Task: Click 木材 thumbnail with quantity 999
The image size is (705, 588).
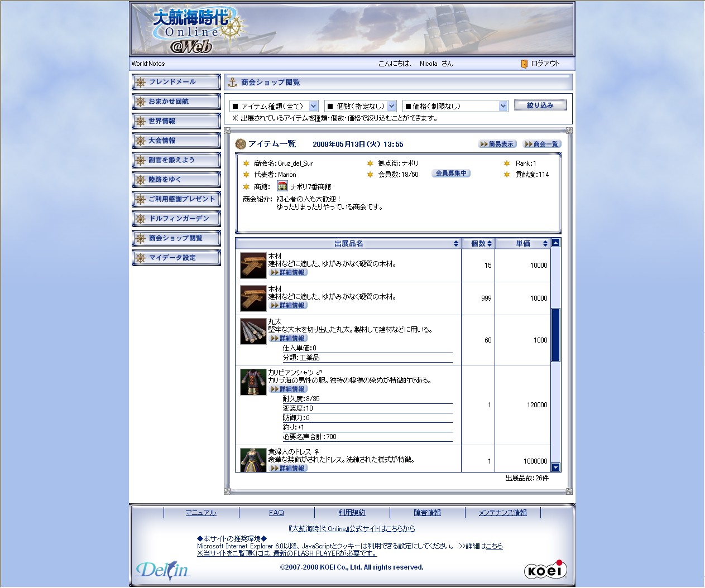Action: [x=253, y=298]
